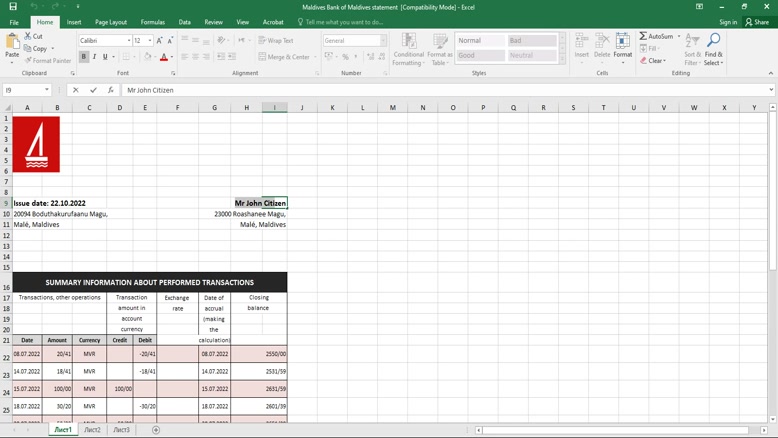Image resolution: width=778 pixels, height=438 pixels.
Task: Add a new sheet with plus icon
Action: pyautogui.click(x=156, y=430)
